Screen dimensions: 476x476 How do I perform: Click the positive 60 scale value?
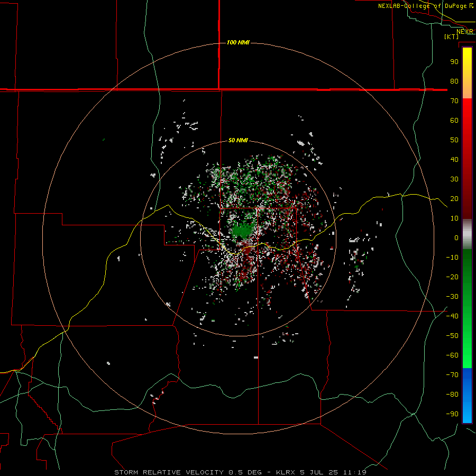pos(454,120)
